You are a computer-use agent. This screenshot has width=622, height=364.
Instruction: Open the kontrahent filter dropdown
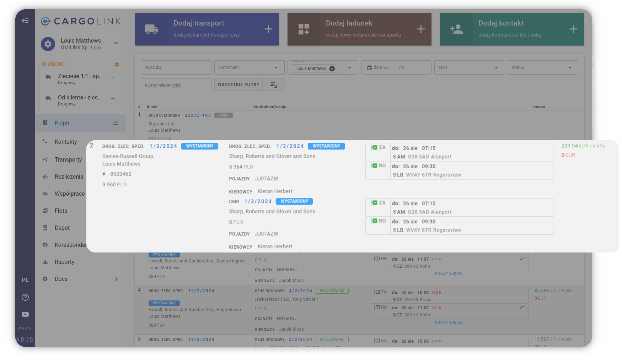(249, 67)
